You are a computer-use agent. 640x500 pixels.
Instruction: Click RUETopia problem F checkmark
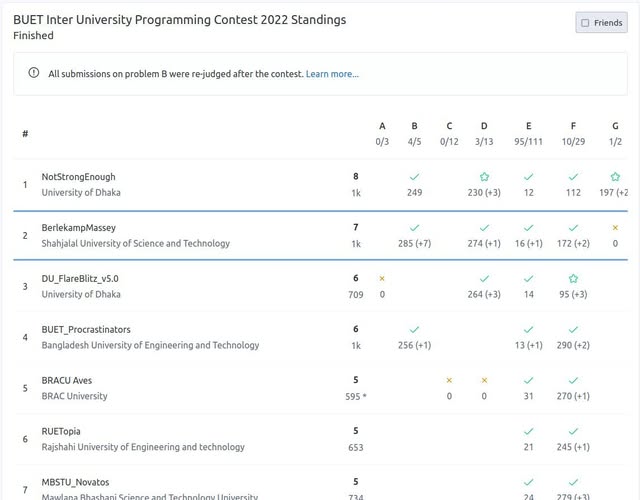tap(573, 431)
